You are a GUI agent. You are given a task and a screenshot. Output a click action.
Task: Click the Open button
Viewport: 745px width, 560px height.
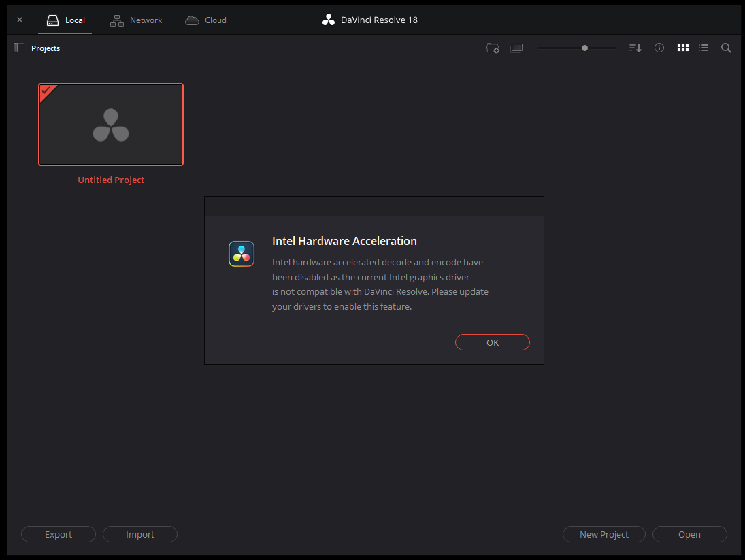pyautogui.click(x=689, y=534)
